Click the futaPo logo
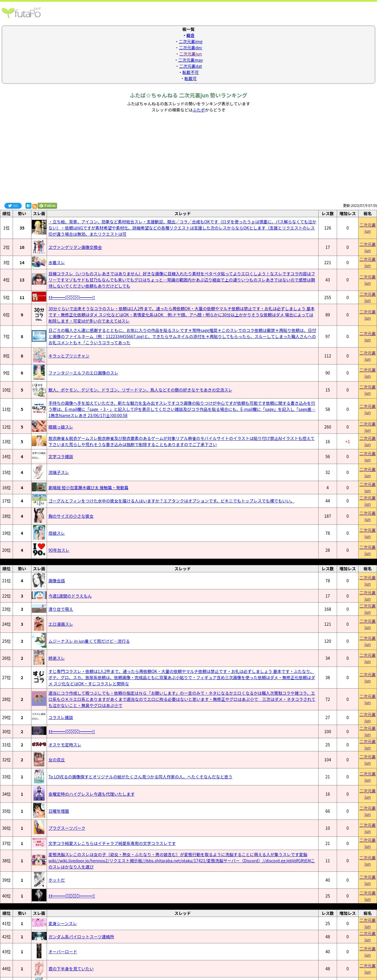Screen dimensions: 377x980 tap(21, 13)
